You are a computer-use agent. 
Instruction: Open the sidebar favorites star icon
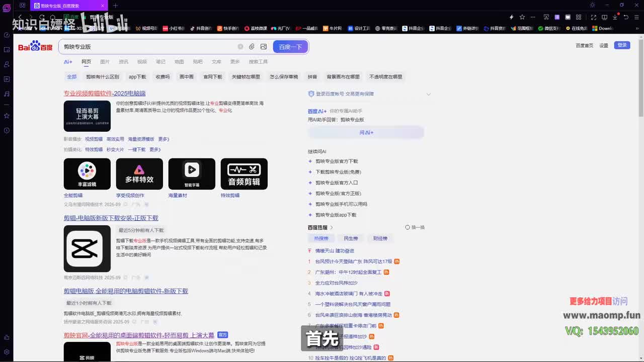pos(7,116)
